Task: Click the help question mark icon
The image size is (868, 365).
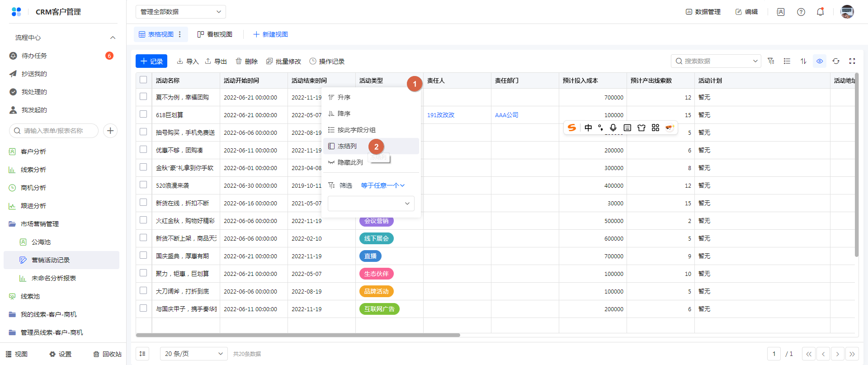Action: [x=801, y=12]
